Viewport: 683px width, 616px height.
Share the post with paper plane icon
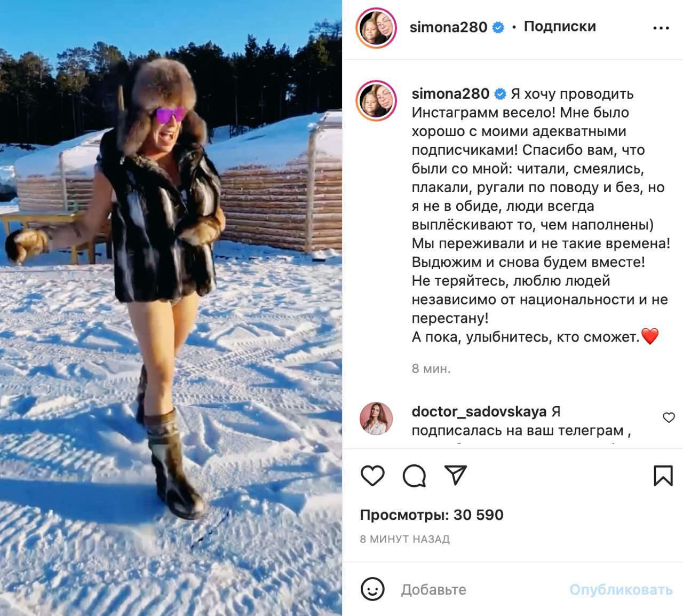pos(456,475)
